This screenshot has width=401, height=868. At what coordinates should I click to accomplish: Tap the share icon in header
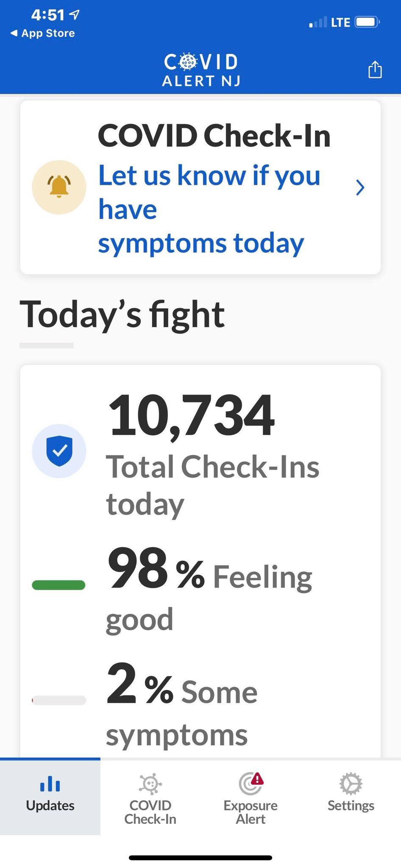point(375,70)
